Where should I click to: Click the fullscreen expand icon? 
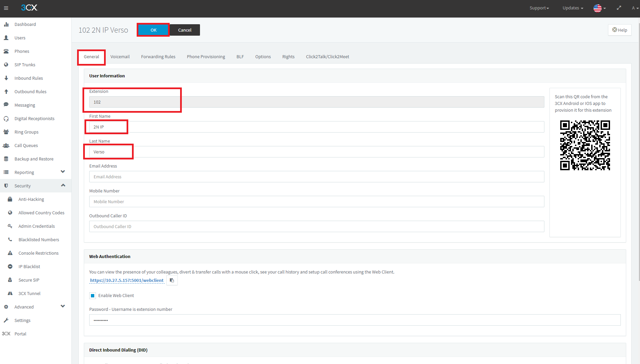click(x=619, y=8)
